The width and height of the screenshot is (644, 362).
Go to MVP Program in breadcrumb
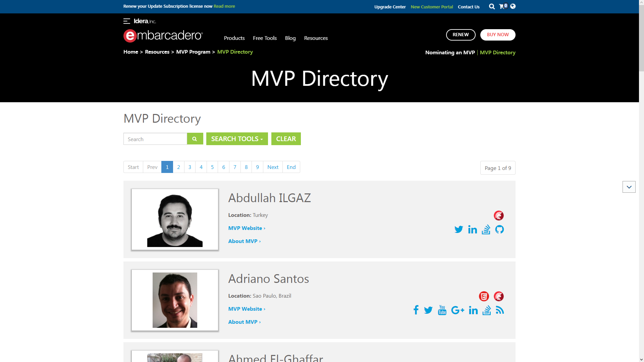coord(193,52)
